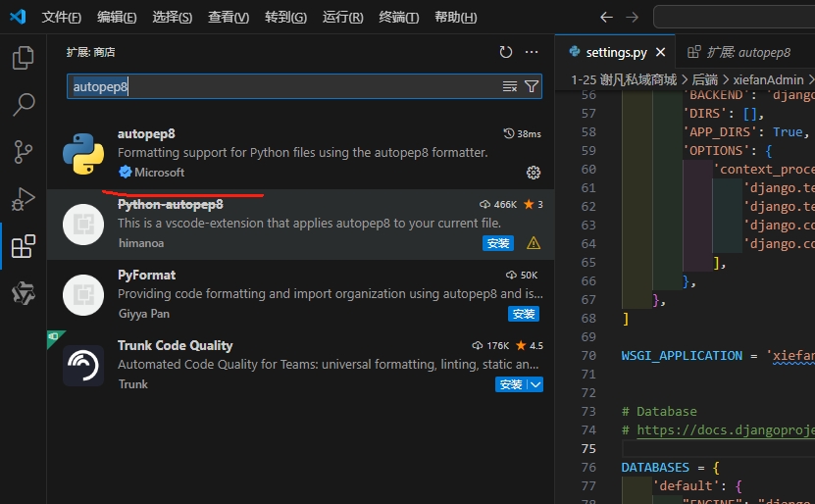The width and height of the screenshot is (815, 504).
Task: Click the DATABASES variable in code
Action: coord(655,467)
